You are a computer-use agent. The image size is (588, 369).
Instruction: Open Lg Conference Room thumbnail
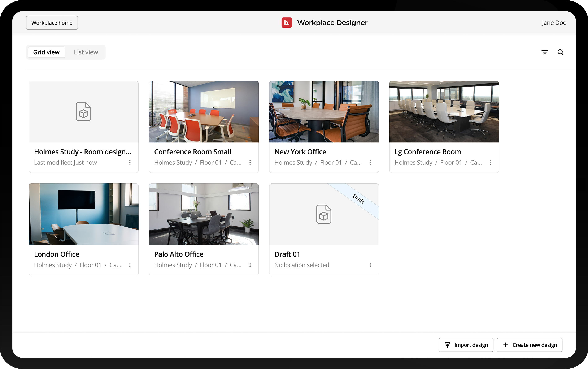click(x=444, y=112)
